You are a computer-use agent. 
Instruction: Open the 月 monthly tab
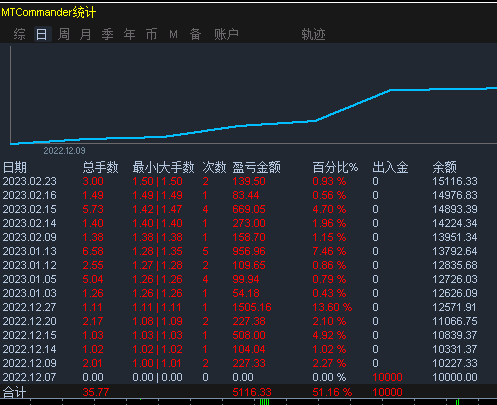86,34
